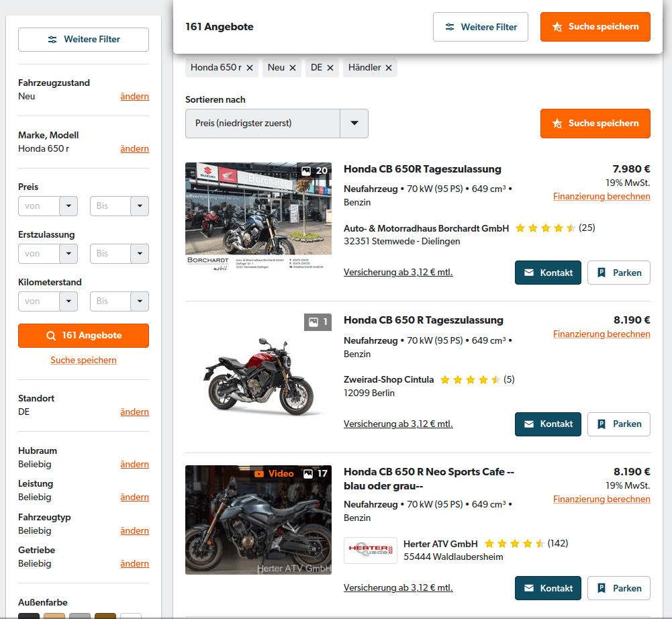672x619 pixels.
Task: Park the Zweirad-Shop Cintula listing with Parken
Action: tap(619, 424)
